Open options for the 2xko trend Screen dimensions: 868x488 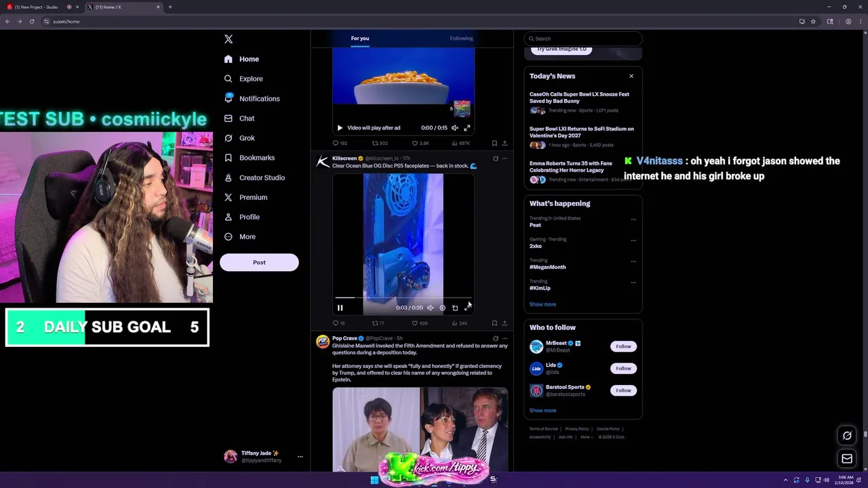(x=633, y=240)
